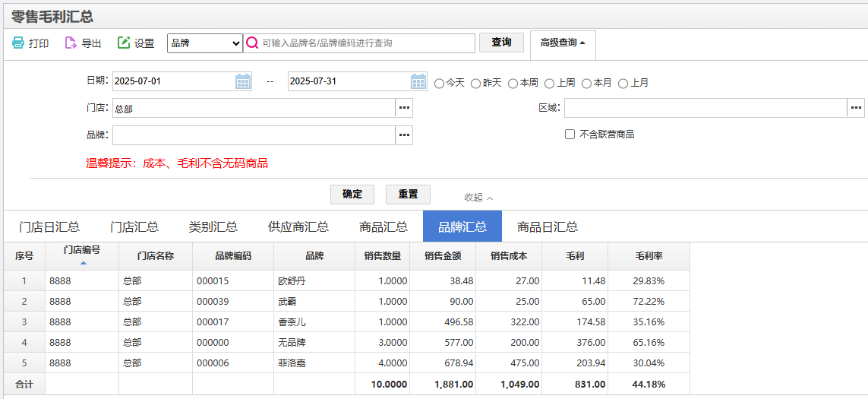Click brand code cell 000015
This screenshot has width=868, height=399.
233,281
